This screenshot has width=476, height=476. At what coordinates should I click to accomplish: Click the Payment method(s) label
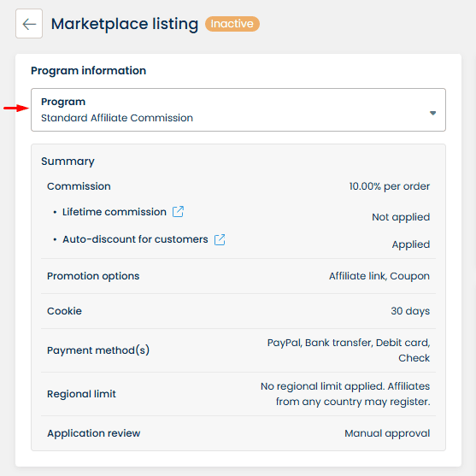coord(98,350)
